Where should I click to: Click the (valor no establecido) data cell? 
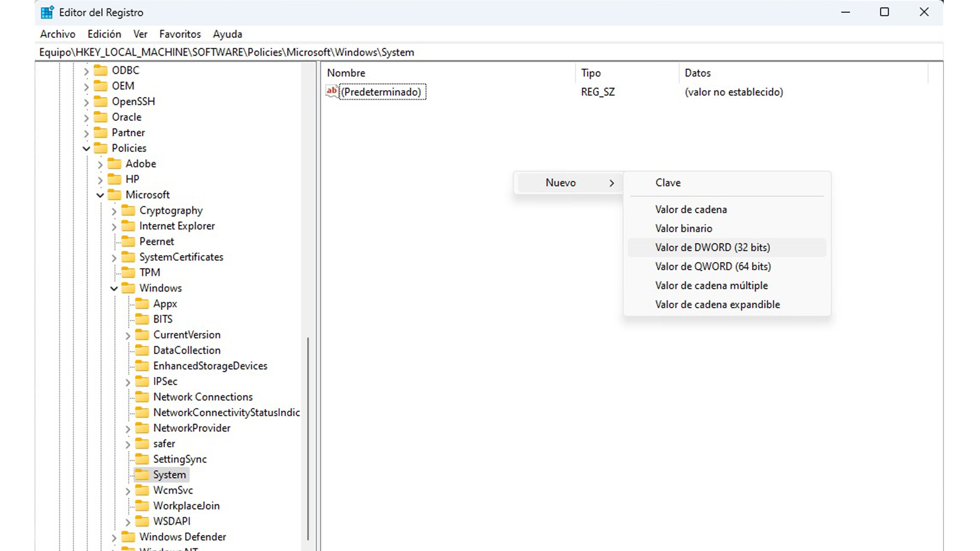734,92
